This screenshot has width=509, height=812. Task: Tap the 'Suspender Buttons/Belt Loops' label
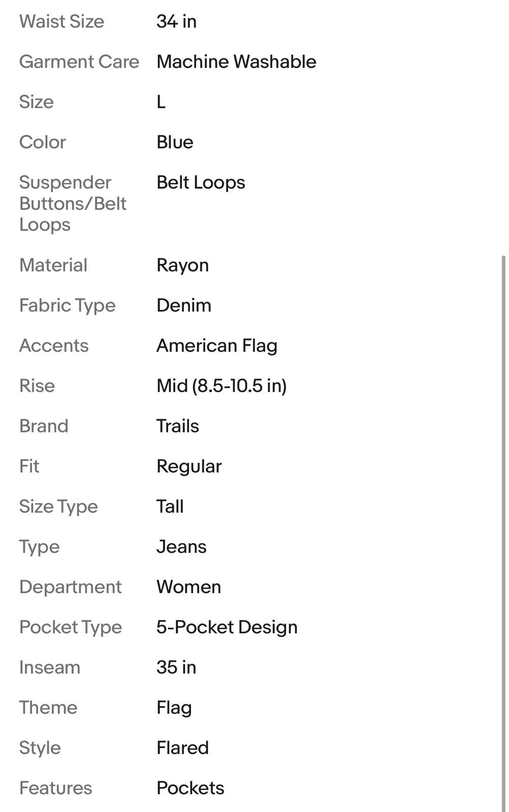73,204
